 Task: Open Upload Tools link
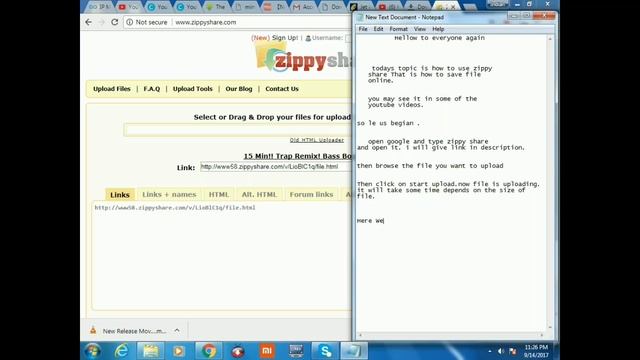tap(193, 89)
